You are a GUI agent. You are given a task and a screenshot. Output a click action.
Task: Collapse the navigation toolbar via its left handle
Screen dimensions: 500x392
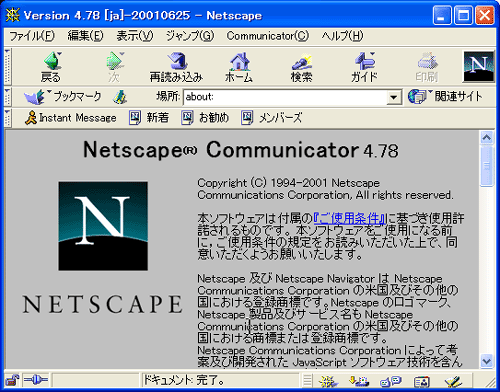coord(7,66)
